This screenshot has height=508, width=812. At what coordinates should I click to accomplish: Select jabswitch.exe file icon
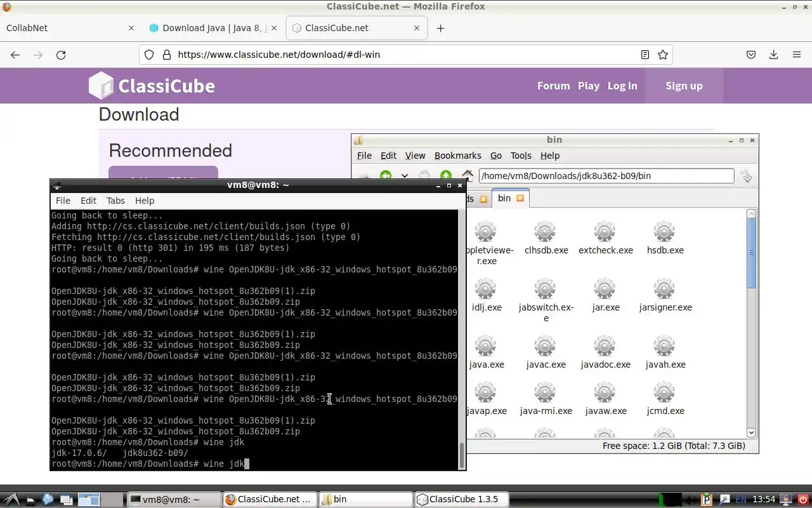tap(546, 300)
